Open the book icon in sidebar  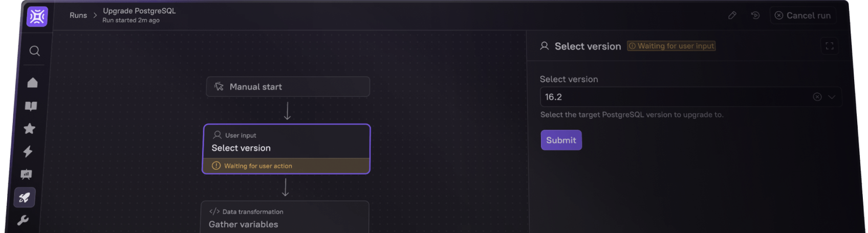click(x=31, y=106)
